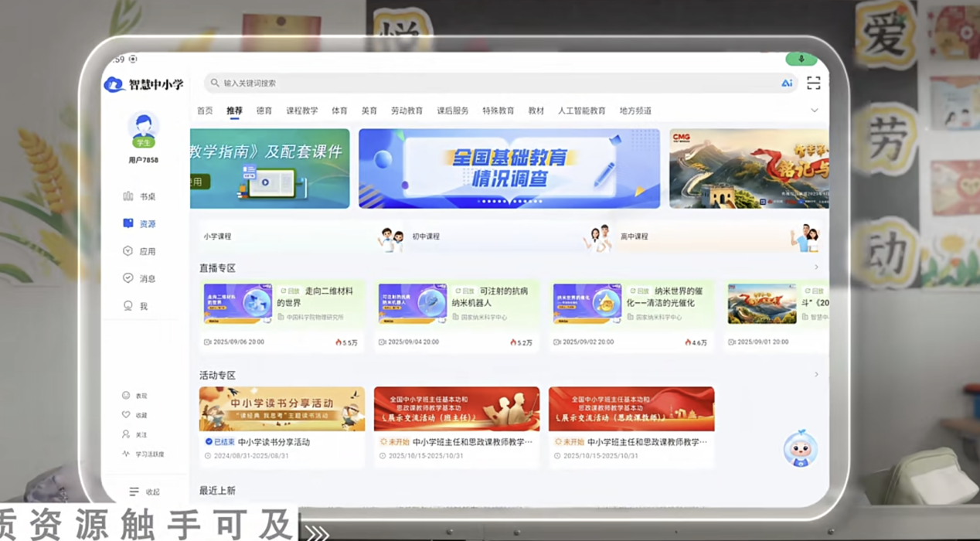Go to 我 profile in the sidebar
This screenshot has width=980, height=541.
click(136, 306)
